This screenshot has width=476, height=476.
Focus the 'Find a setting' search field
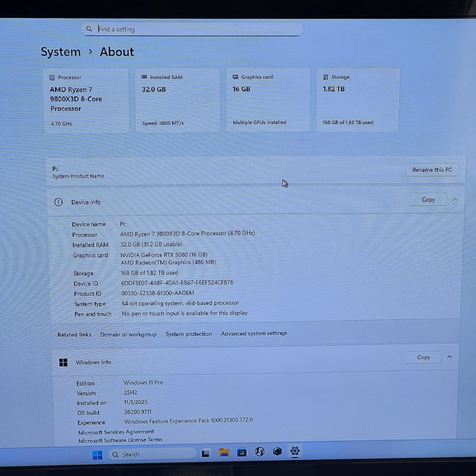[x=192, y=29]
